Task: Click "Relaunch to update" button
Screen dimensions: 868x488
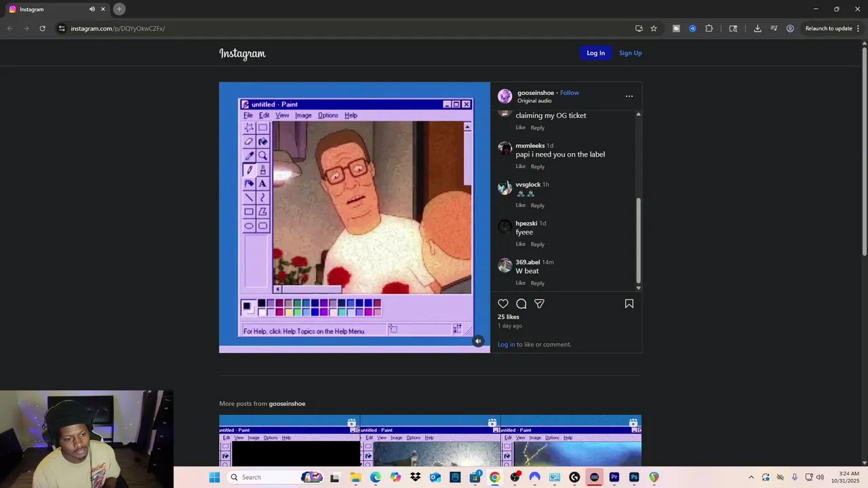Action: (x=829, y=28)
